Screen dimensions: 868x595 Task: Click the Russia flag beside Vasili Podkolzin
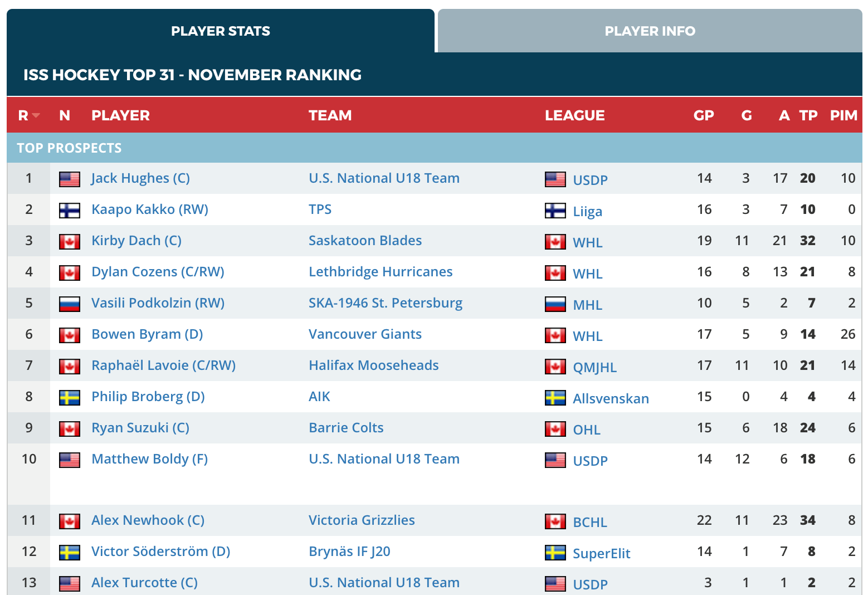click(x=70, y=304)
